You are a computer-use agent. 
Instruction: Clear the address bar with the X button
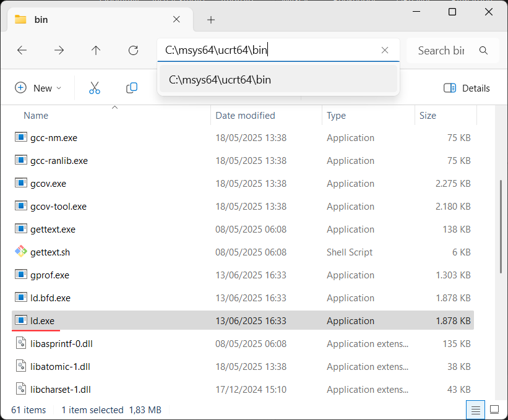[384, 50]
